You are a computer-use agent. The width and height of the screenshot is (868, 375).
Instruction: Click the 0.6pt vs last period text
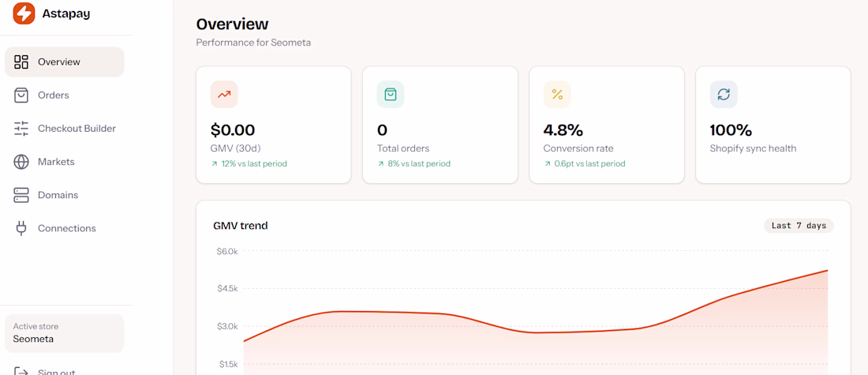click(x=589, y=164)
